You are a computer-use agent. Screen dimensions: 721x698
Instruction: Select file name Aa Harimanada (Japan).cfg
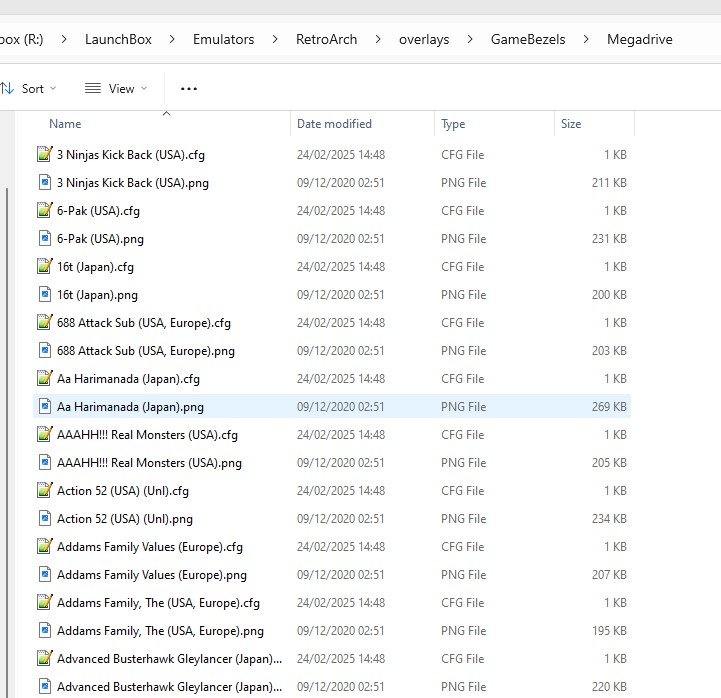point(128,379)
